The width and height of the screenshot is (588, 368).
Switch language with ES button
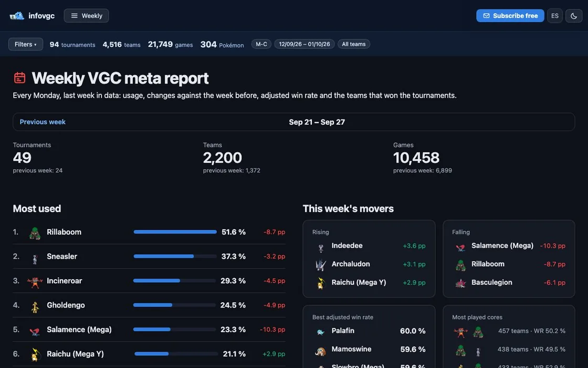click(555, 16)
